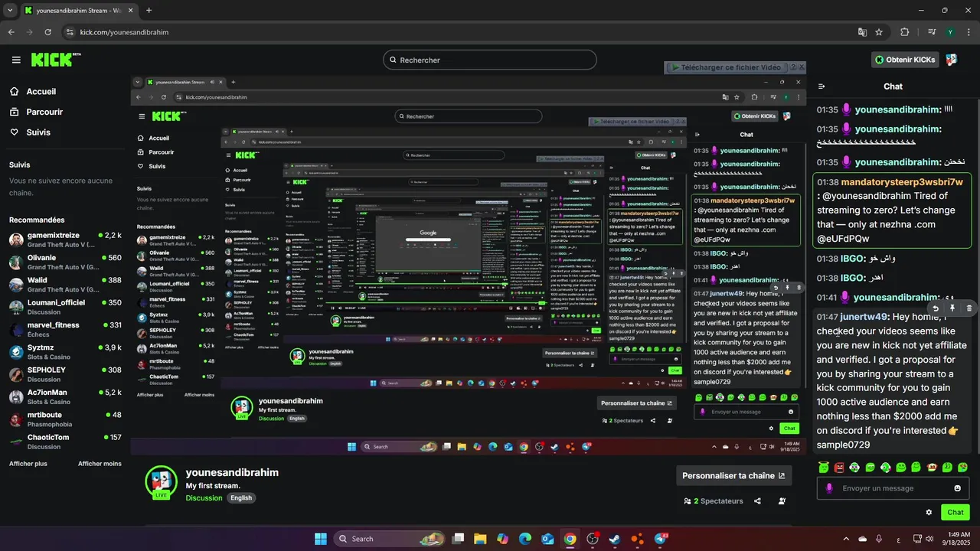Screen dimensions: 980x551
Task: Click mandatorysteerp3wsbri7w username in chat
Action: pos(901,182)
